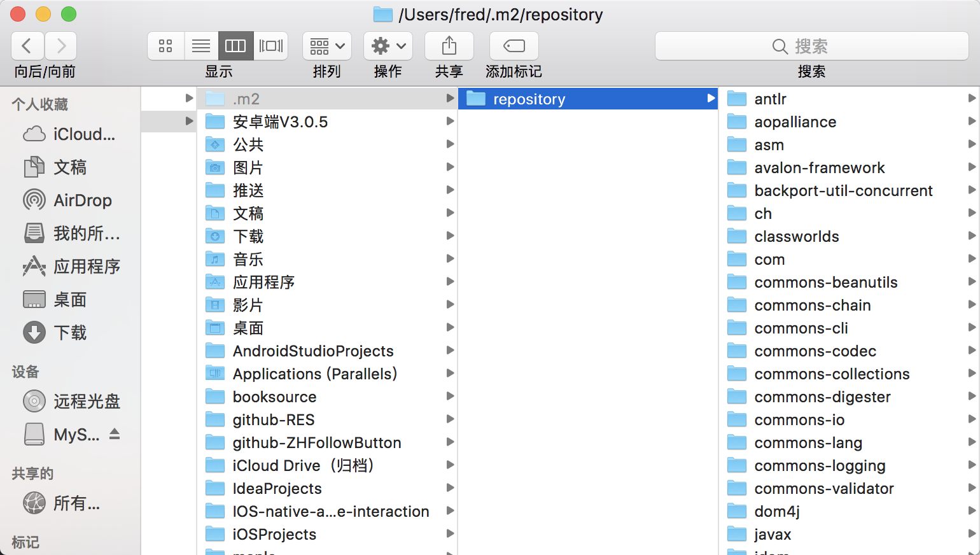Select 远程光盘 under devices
980x555 pixels.
point(70,402)
